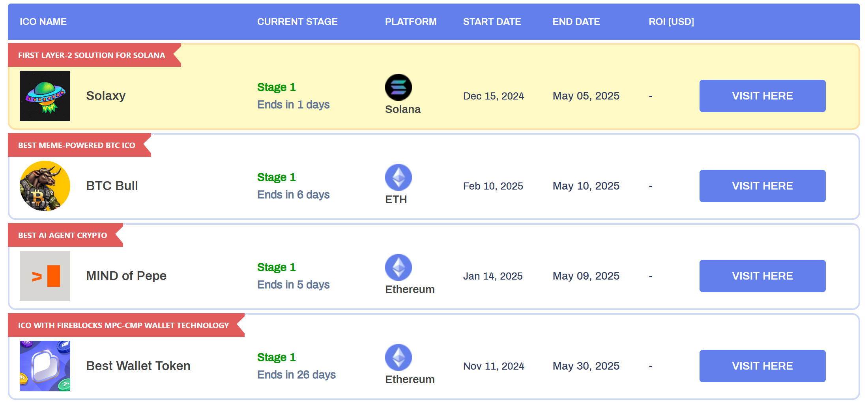Click 'Ends in 26 days' for Best Wallet Token
Image resolution: width=868 pixels, height=402 pixels.
pyautogui.click(x=296, y=375)
